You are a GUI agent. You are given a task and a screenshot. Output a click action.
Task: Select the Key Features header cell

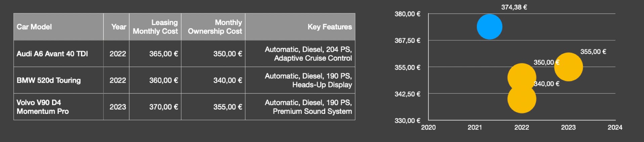coord(300,27)
